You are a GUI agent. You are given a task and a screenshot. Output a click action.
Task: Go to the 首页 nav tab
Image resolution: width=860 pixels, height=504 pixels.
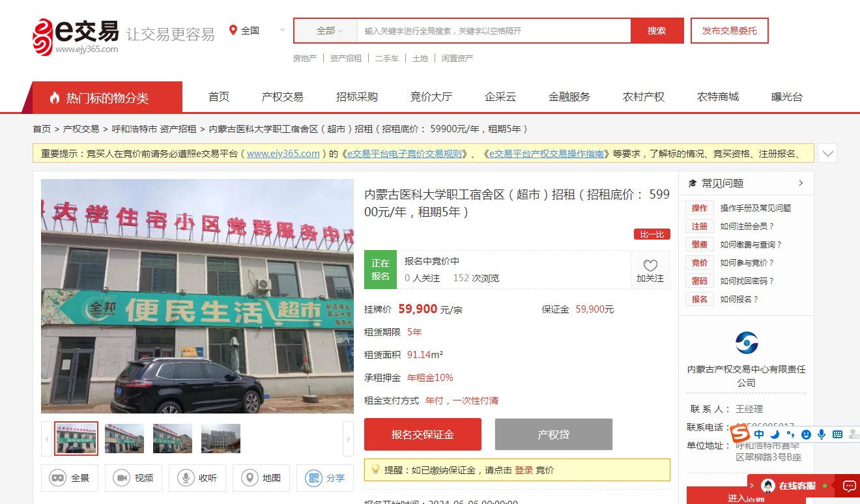coord(219,97)
